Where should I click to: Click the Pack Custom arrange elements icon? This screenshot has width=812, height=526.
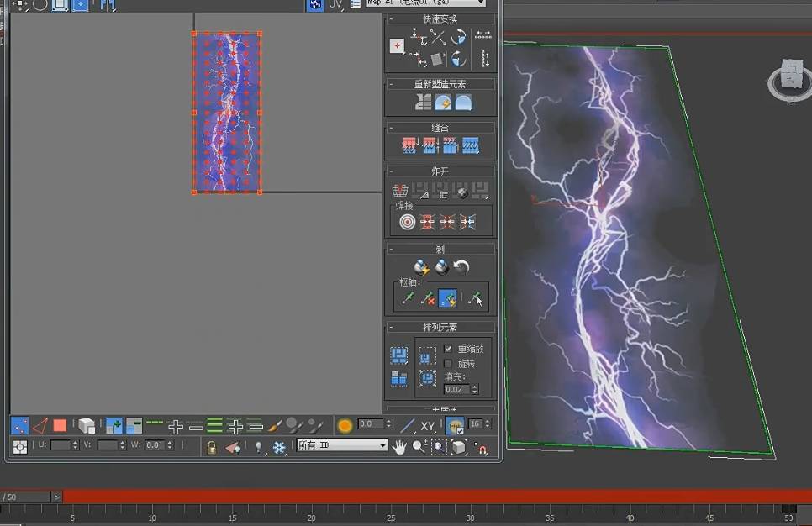[399, 355]
